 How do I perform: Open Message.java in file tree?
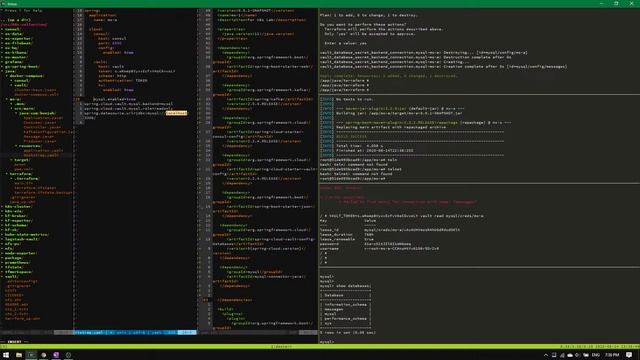coord(38,137)
